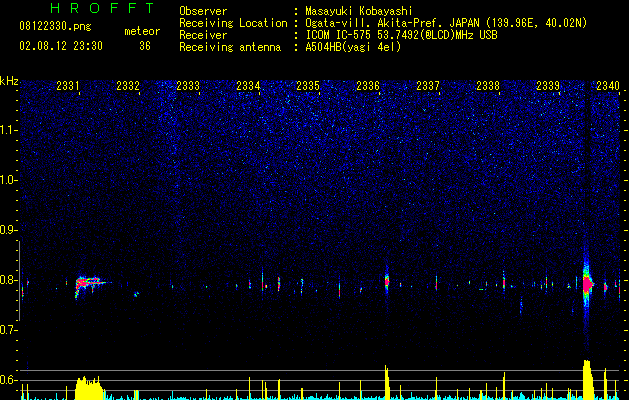Click observer name Masayuki Kobayashi

[x=358, y=11]
